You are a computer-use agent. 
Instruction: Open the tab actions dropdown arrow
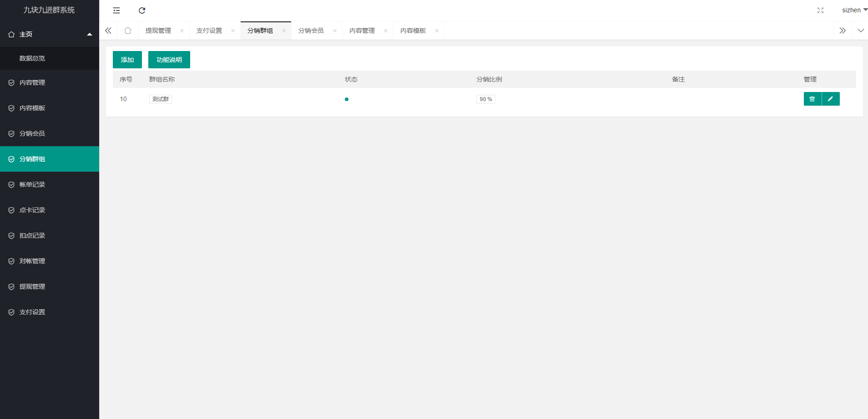click(x=860, y=31)
